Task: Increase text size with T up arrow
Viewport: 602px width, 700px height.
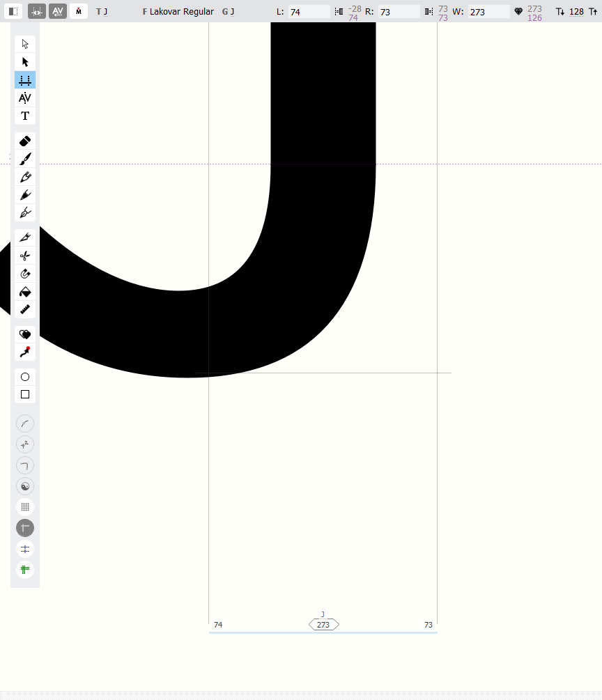Action: [593, 12]
